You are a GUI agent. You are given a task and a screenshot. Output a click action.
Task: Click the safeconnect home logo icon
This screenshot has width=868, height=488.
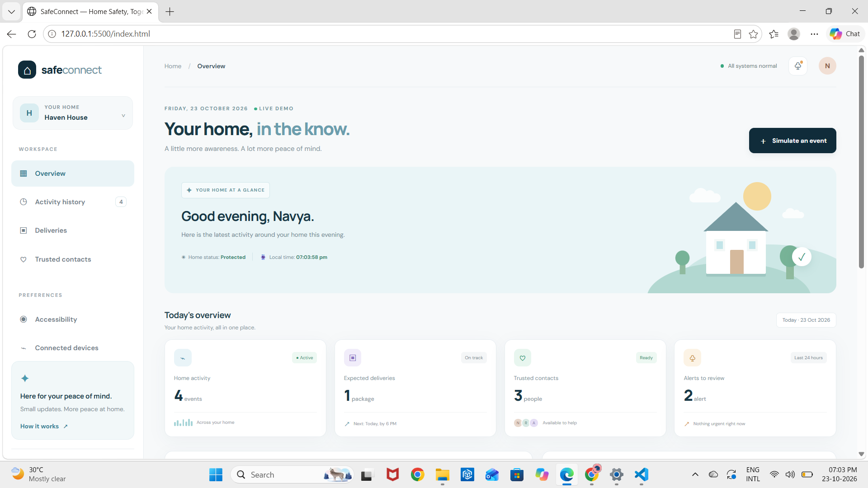pos(27,70)
